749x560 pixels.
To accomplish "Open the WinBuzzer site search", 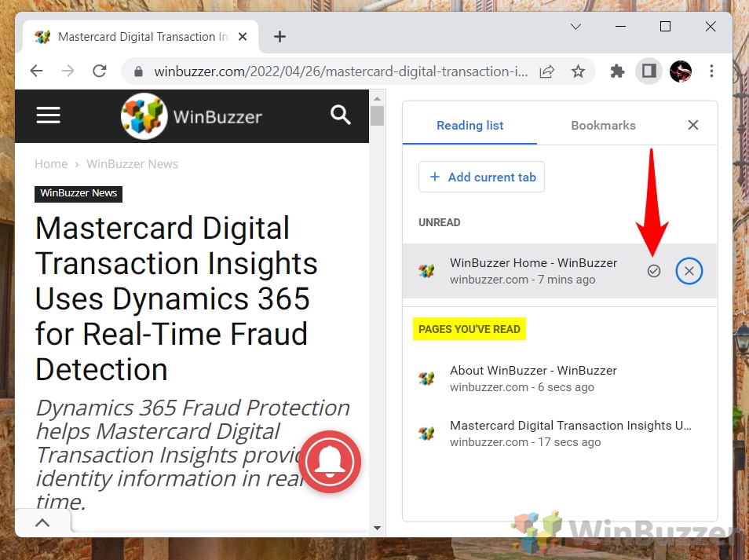I will pyautogui.click(x=341, y=115).
